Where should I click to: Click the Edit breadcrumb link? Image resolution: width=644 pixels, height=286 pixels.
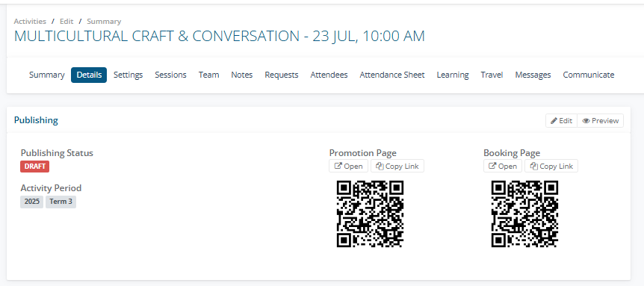(66, 22)
